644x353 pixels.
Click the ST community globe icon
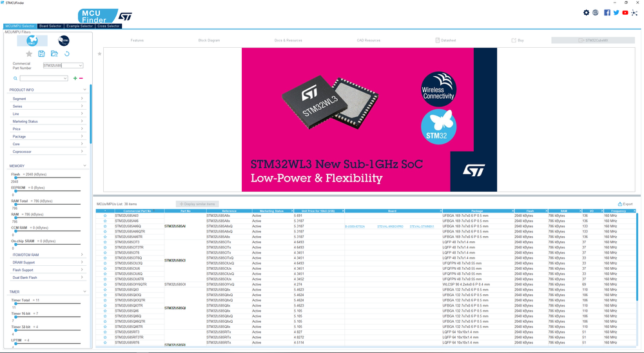[x=596, y=13]
